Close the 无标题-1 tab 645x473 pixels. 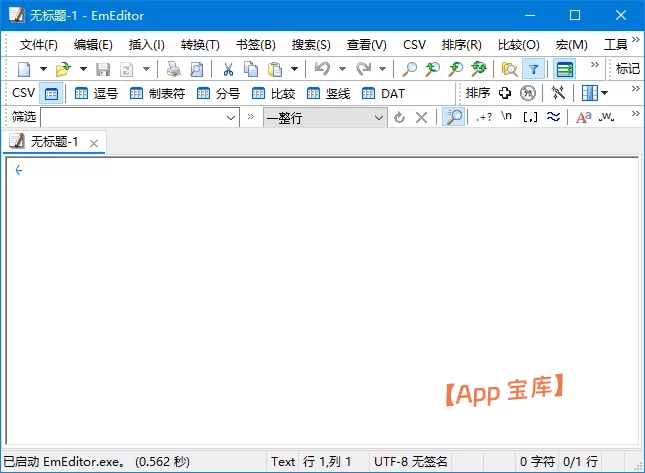point(94,144)
